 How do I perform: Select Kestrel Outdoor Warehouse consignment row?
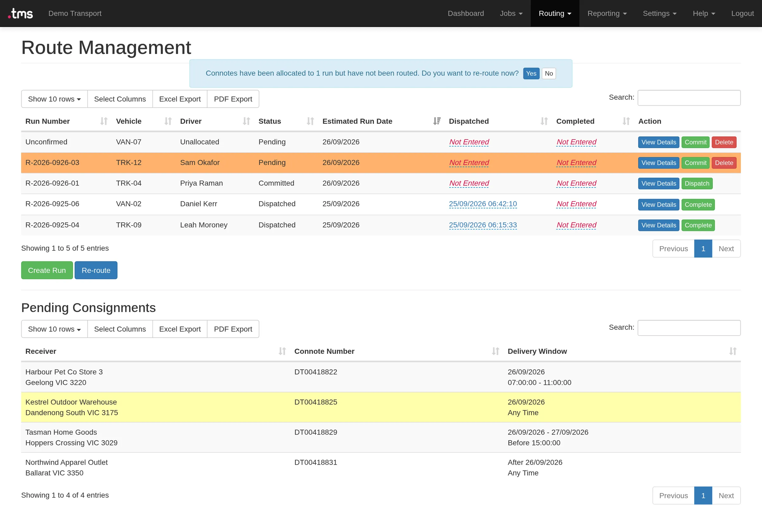pyautogui.click(x=381, y=407)
